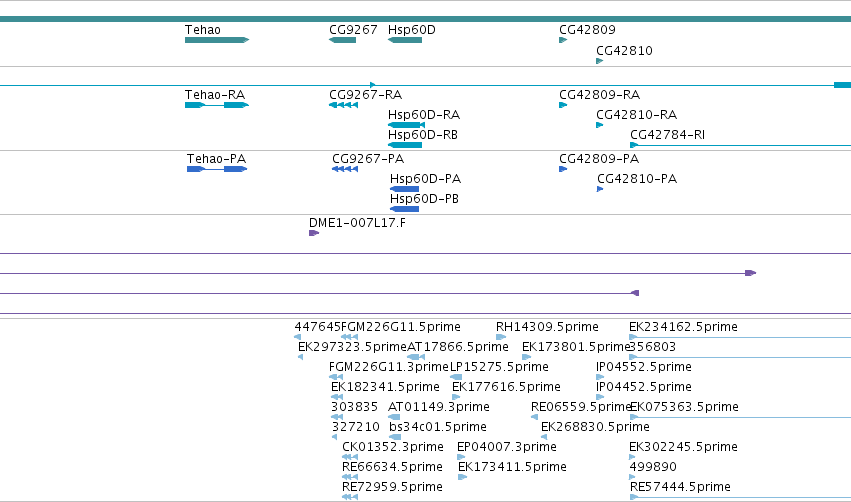This screenshot has height=502, width=851.
Task: Click the 356803 EST label
Action: coord(653,347)
